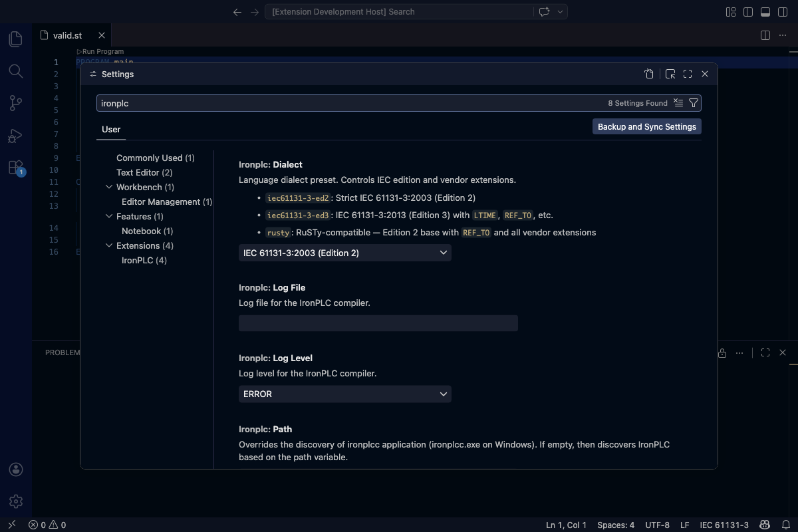The width and height of the screenshot is (798, 532).
Task: Open the Log Level ERROR dropdown
Action: [344, 394]
